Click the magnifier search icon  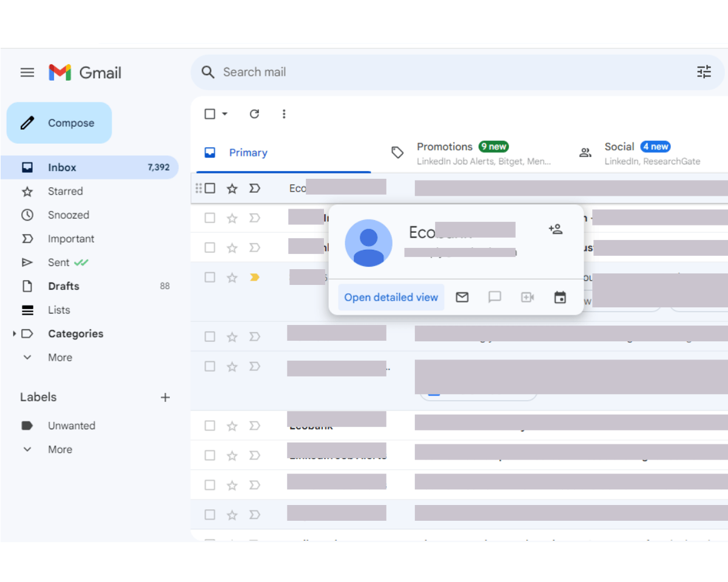click(x=208, y=72)
